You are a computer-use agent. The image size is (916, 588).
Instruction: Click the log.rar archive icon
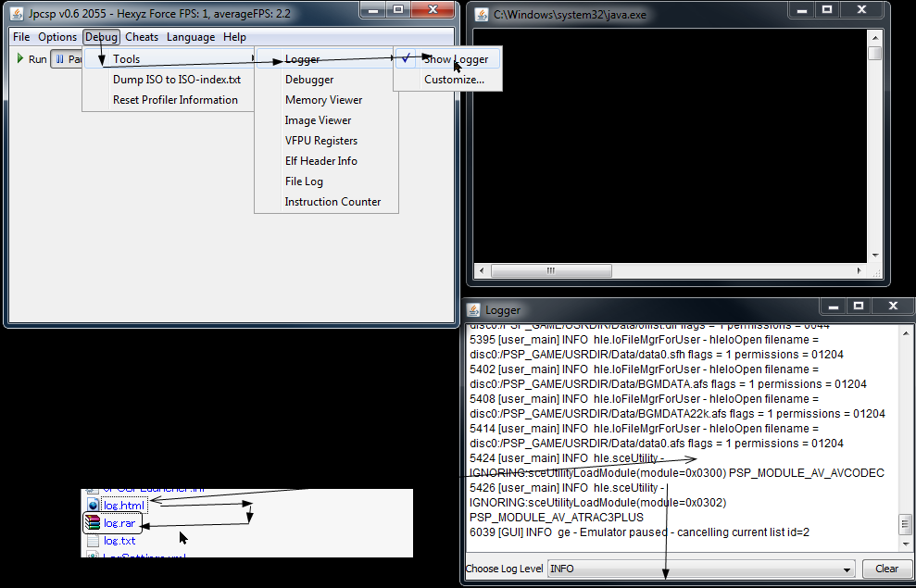click(x=93, y=523)
